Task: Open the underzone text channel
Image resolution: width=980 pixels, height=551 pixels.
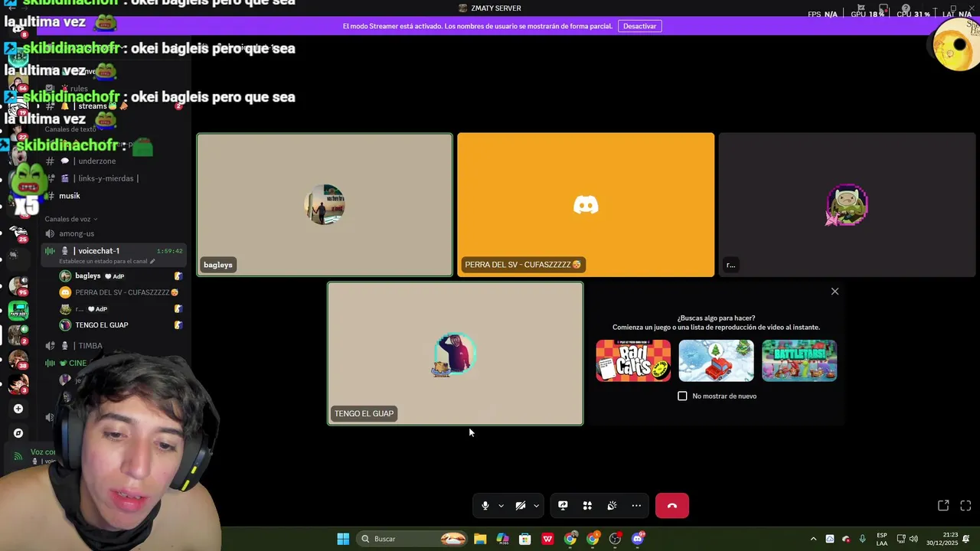Action: click(x=96, y=161)
